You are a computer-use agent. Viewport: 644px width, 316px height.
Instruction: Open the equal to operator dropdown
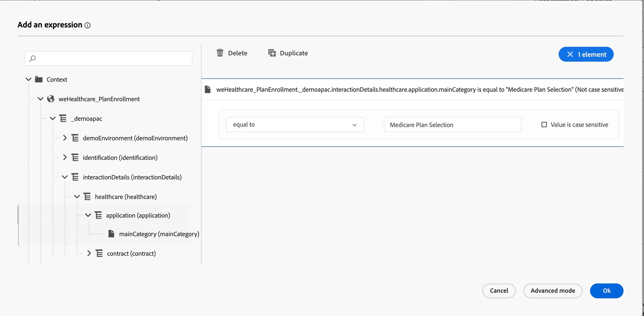tap(295, 124)
